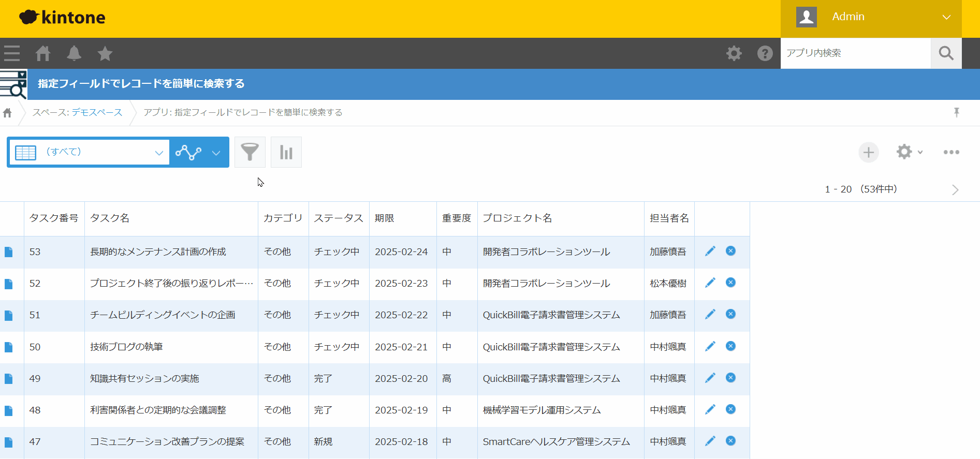The width and height of the screenshot is (980, 459).
Task: Open the favorites star
Action: coord(105,53)
